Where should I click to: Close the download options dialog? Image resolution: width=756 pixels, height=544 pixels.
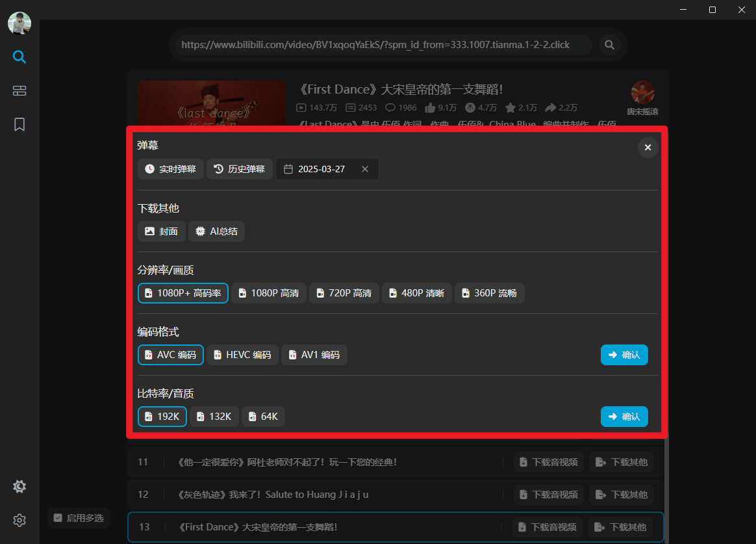[x=648, y=148]
